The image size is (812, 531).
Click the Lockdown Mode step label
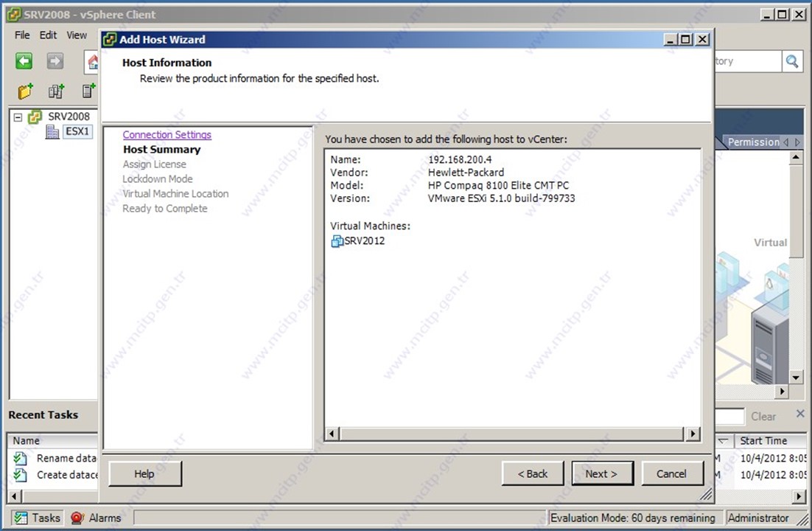[158, 179]
